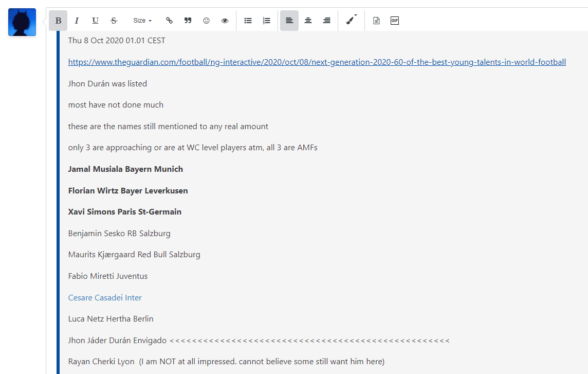The width and height of the screenshot is (588, 374).
Task: Create a bulleted list
Action: [x=248, y=21]
